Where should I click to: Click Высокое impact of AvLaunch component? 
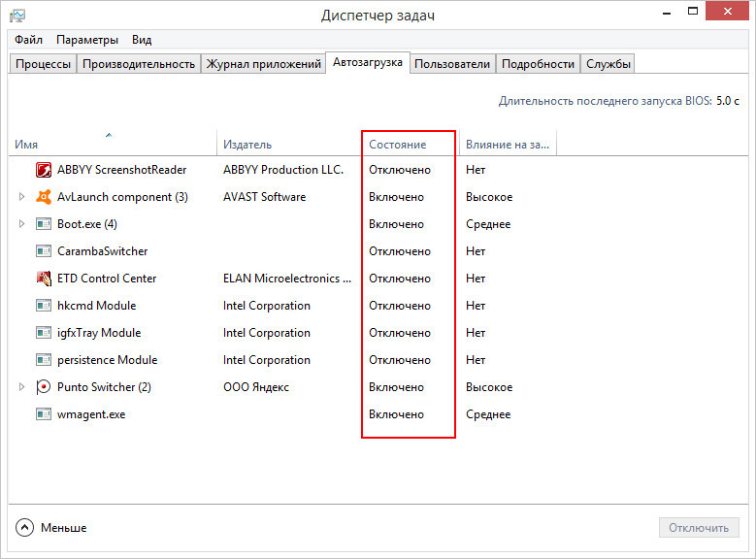(x=489, y=197)
